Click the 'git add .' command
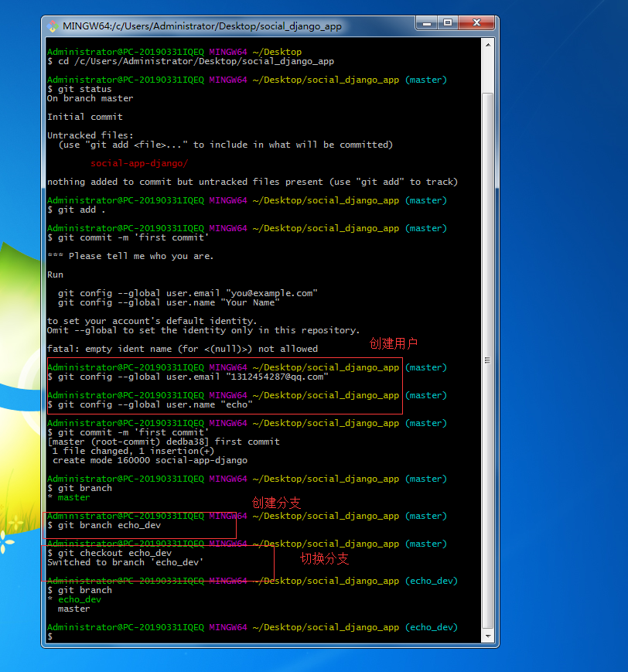 77,210
